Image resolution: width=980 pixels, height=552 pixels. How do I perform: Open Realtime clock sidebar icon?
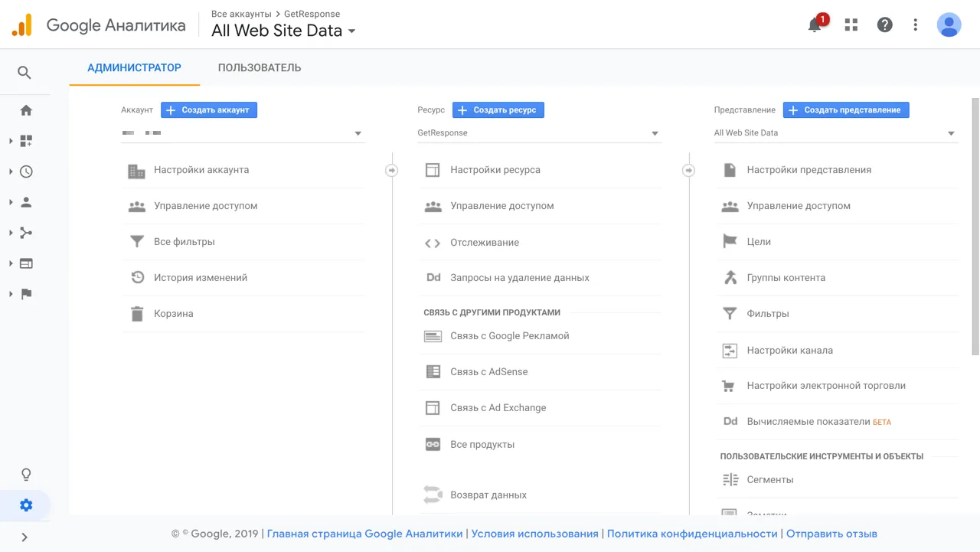26,171
